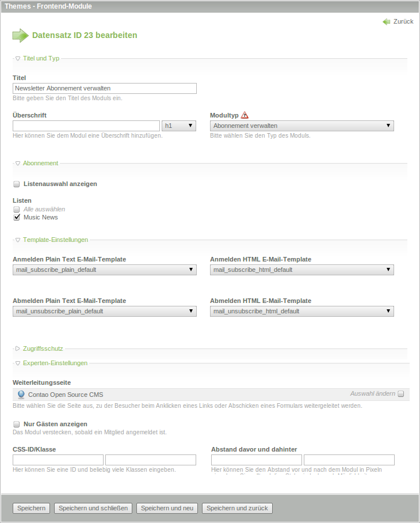
Task: Tick the Alle auswählen checkbox
Action: coord(17,209)
